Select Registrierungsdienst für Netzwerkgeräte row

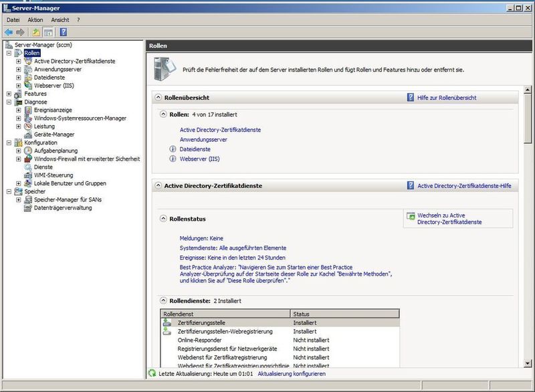(x=280, y=349)
